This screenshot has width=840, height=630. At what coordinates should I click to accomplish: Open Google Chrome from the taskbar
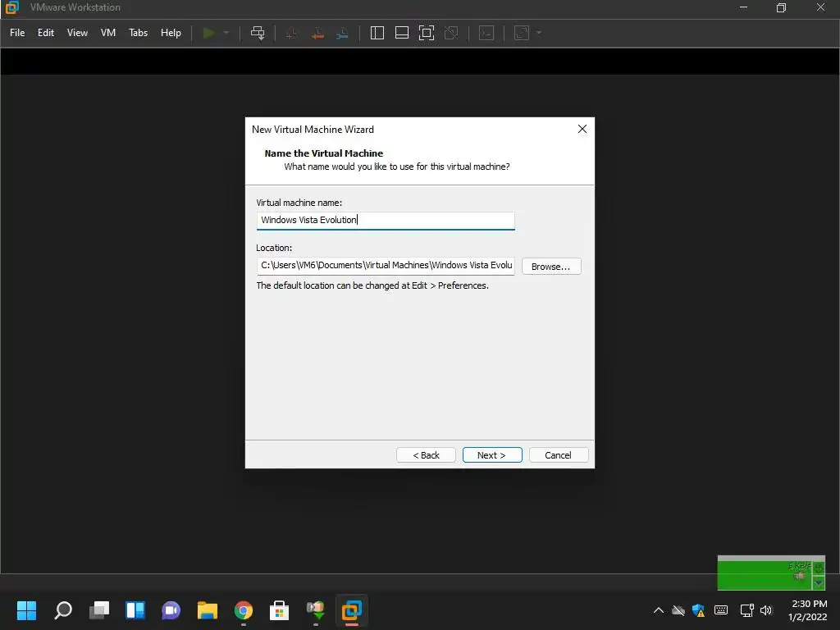(243, 610)
